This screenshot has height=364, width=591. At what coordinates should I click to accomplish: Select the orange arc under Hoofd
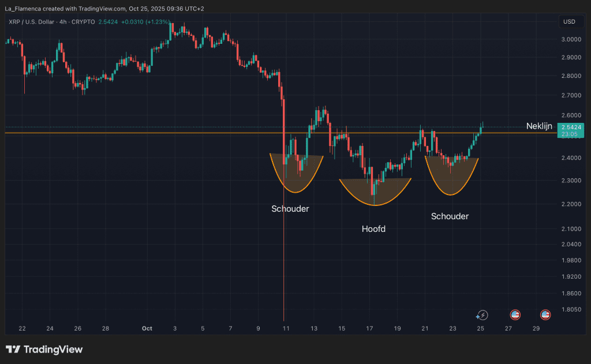click(375, 196)
